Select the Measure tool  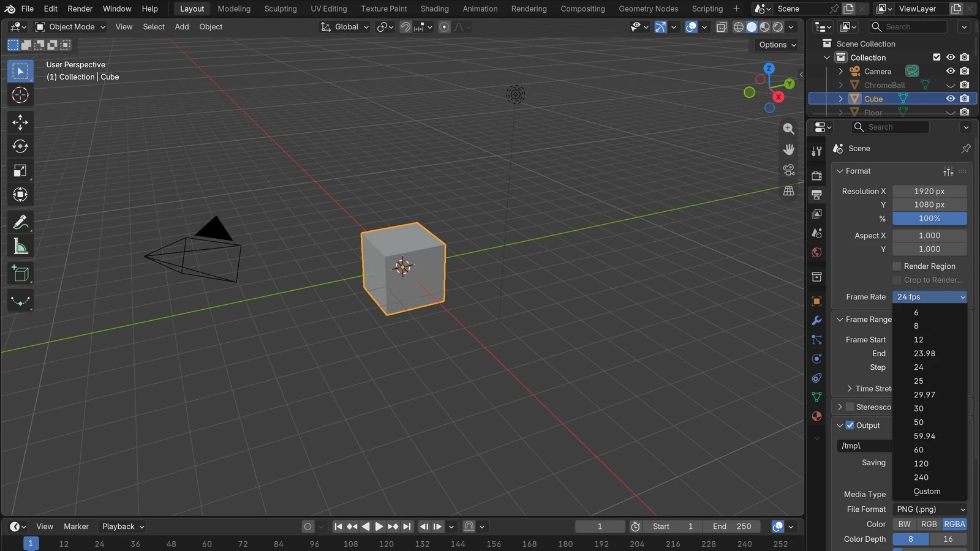20,247
